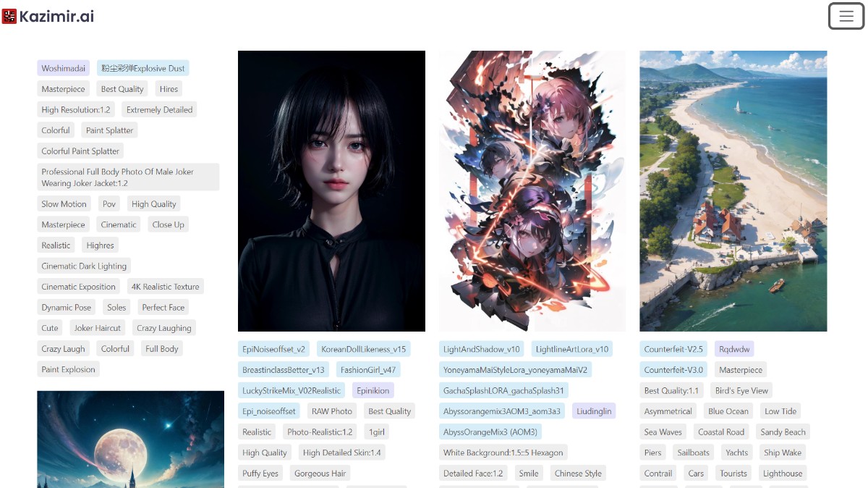Image resolution: width=868 pixels, height=488 pixels.
Task: Click the Detailed Face:1.2 tag
Action: 473,474
